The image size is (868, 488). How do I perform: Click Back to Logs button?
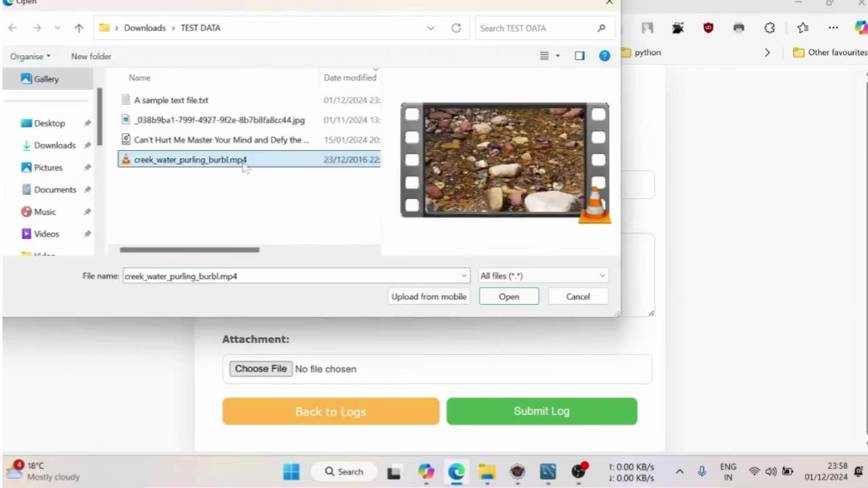click(x=330, y=411)
